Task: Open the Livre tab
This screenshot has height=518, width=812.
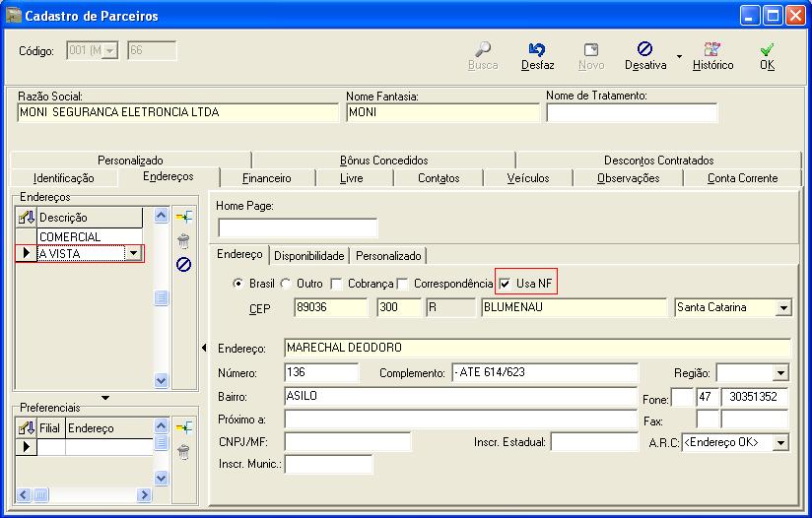Action: tap(351, 178)
